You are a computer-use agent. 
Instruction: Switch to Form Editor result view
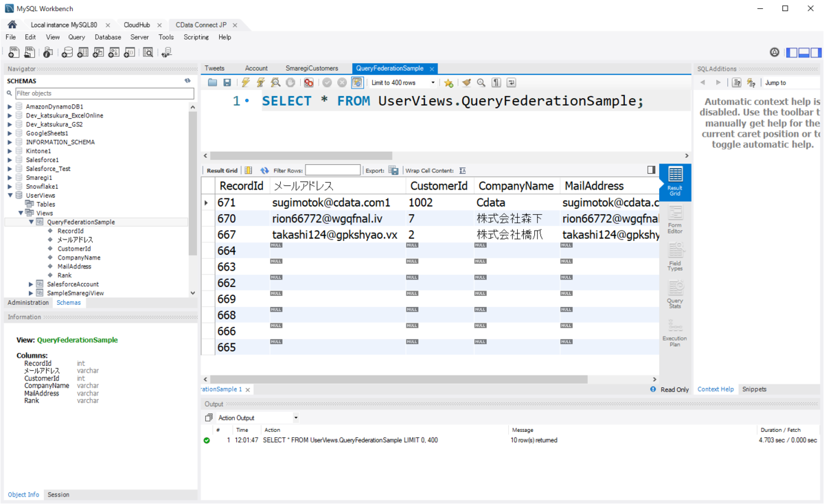click(675, 220)
